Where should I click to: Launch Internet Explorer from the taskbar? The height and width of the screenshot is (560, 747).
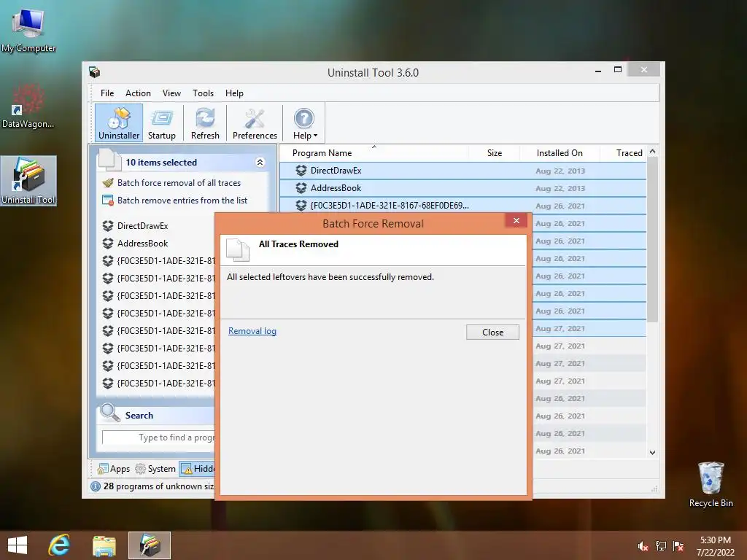(60, 545)
